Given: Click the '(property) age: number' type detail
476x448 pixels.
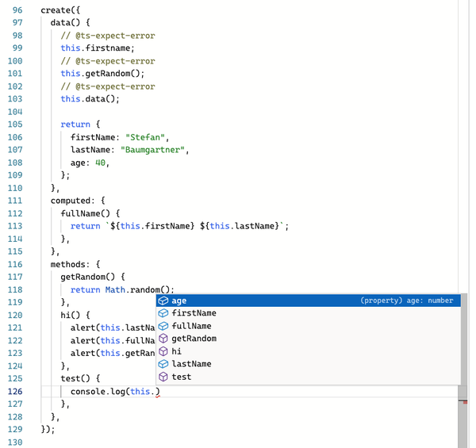Looking at the screenshot, I should coord(406,301).
